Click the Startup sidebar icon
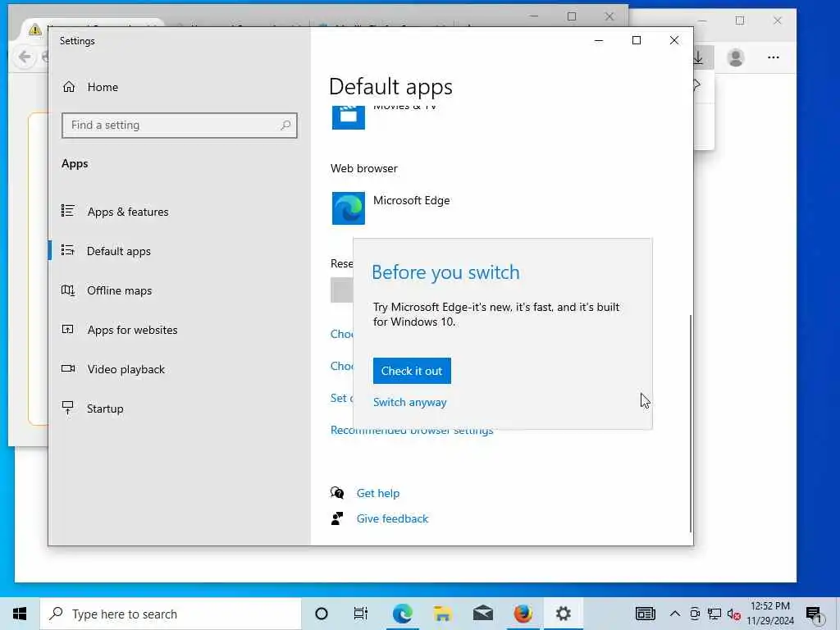Viewport: 840px width, 630px height. [x=67, y=408]
